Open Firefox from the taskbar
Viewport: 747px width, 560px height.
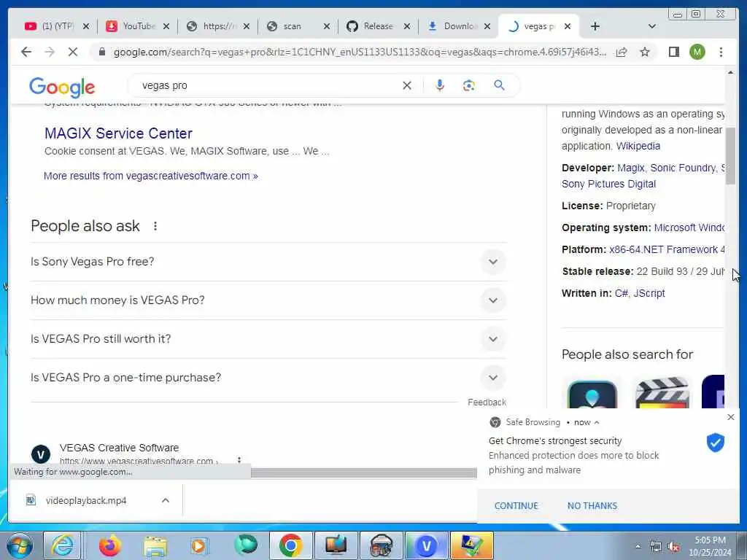(110, 545)
